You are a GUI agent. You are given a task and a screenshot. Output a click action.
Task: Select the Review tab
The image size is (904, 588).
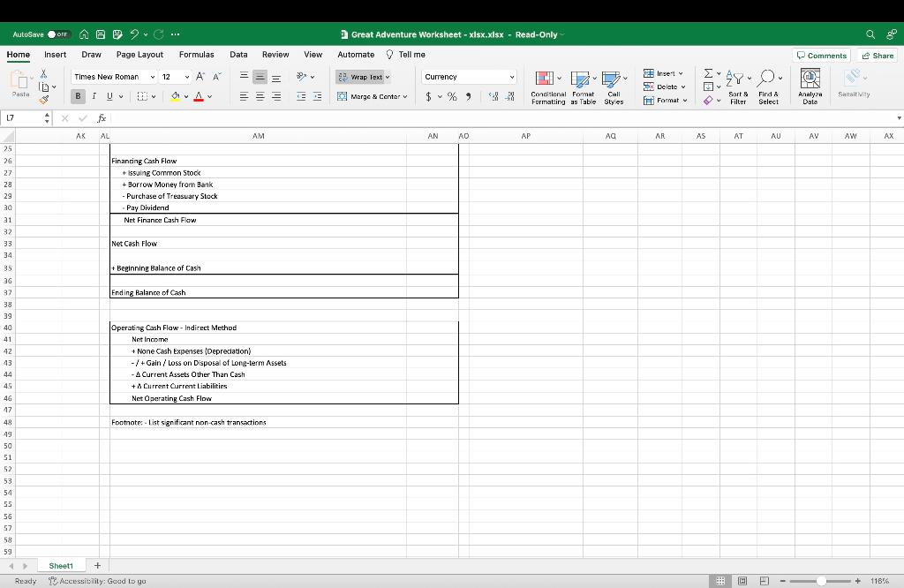click(x=275, y=55)
